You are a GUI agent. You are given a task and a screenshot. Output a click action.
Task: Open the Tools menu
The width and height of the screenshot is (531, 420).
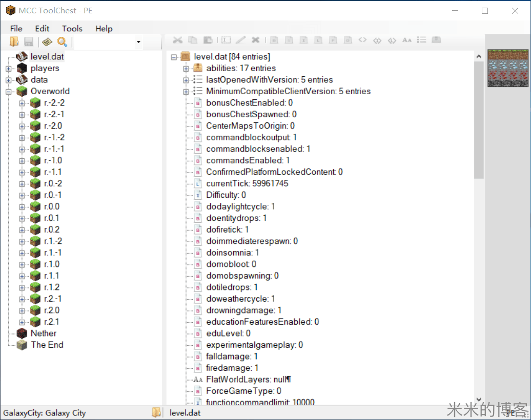pyautogui.click(x=72, y=29)
